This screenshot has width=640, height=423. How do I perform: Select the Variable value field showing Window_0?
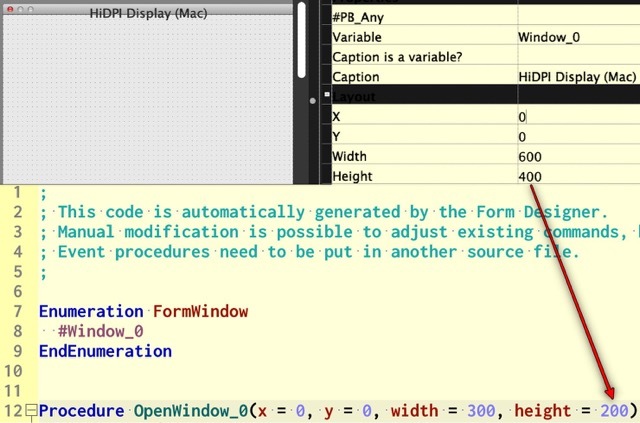pyautogui.click(x=577, y=36)
